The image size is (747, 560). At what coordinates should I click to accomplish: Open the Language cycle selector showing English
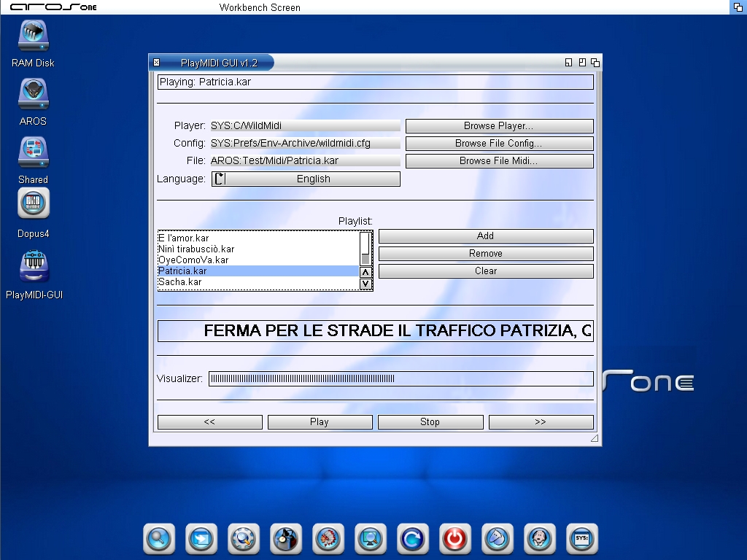pos(306,179)
